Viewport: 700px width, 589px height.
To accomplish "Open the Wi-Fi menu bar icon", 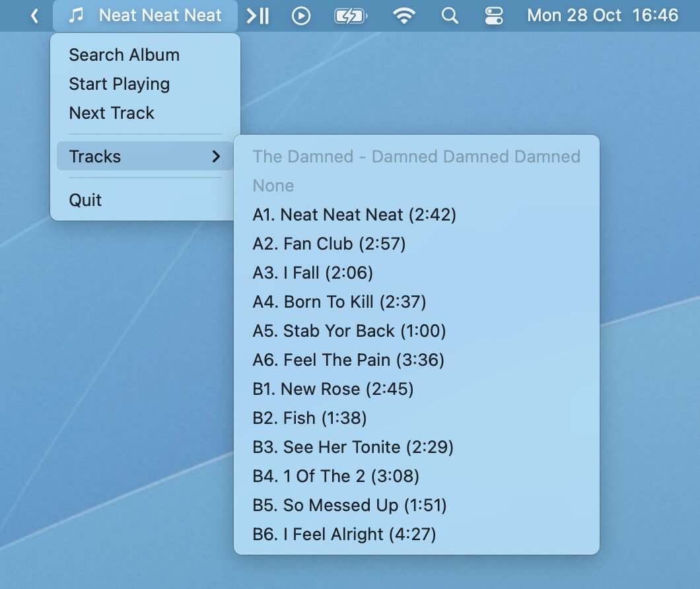I will tap(403, 16).
